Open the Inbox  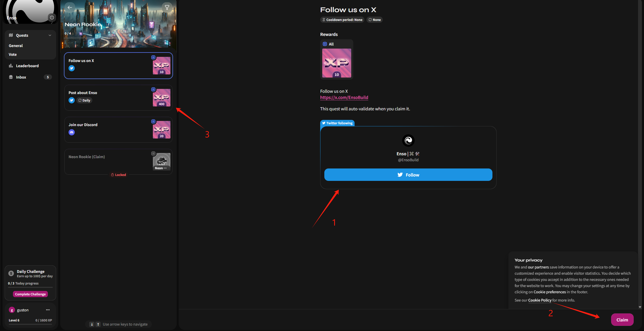[x=30, y=77]
